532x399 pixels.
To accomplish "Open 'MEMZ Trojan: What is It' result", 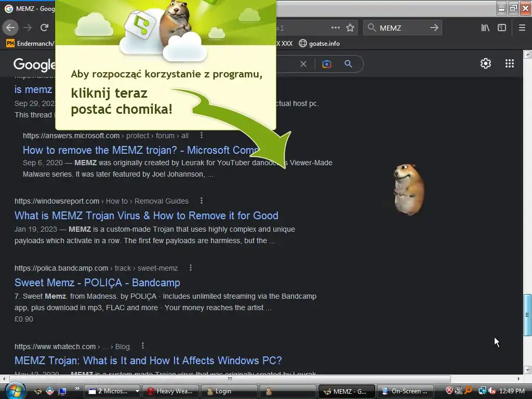I will pos(148,361).
